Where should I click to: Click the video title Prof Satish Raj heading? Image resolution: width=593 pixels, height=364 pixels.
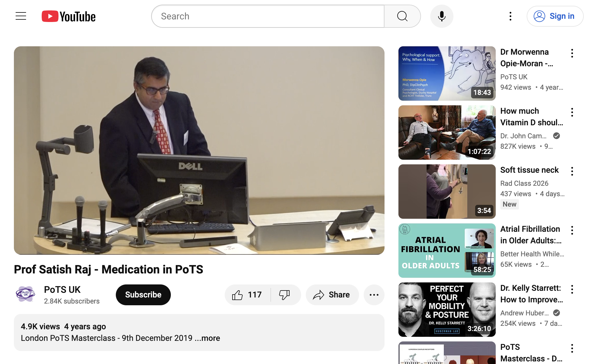[x=109, y=269]
